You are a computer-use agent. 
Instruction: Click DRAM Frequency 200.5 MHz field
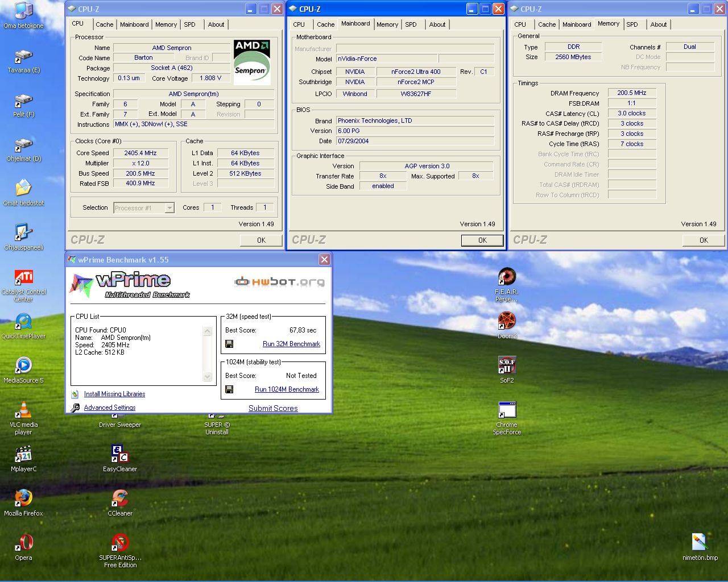pyautogui.click(x=632, y=93)
